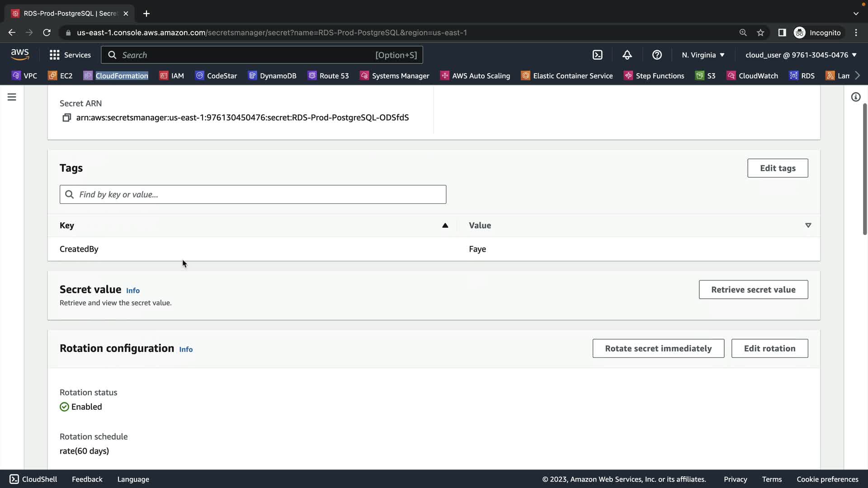Click the AWS logo home icon
868x488 pixels.
click(x=20, y=55)
